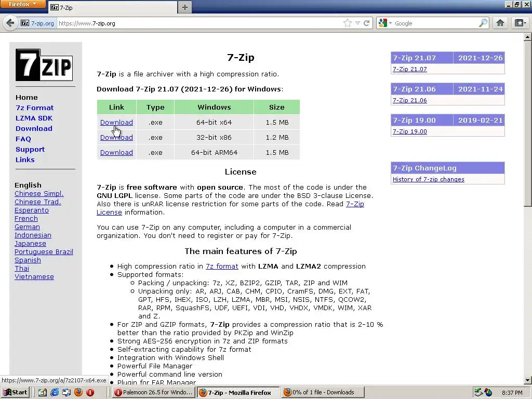The width and height of the screenshot is (532, 399).
Task: Switch to 7-Zip Mozilla Firefox taskbar button
Action: pos(238,393)
